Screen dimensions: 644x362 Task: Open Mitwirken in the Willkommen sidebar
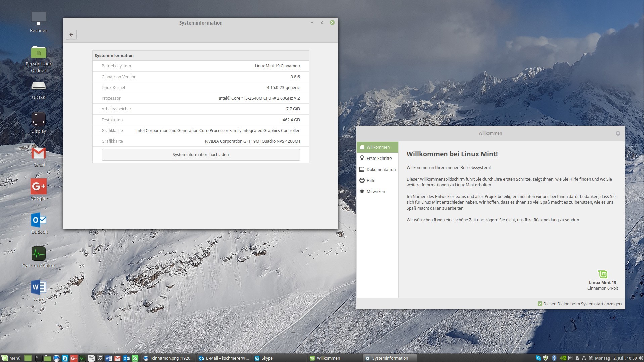point(377,191)
